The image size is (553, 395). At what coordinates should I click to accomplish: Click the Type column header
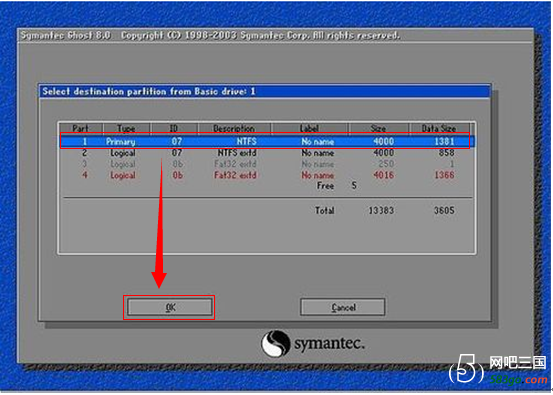[127, 128]
